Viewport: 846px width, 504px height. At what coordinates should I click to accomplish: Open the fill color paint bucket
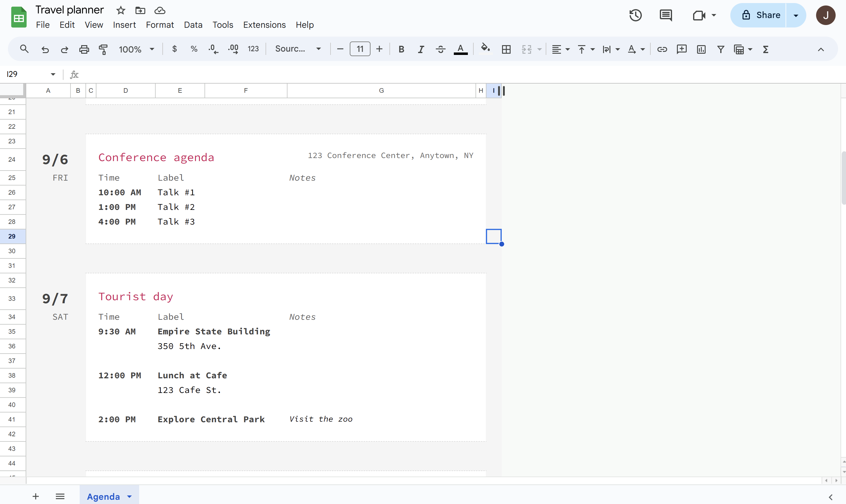point(485,49)
